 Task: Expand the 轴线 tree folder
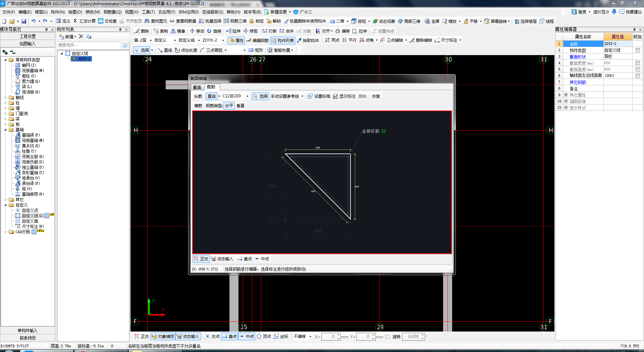[5, 97]
